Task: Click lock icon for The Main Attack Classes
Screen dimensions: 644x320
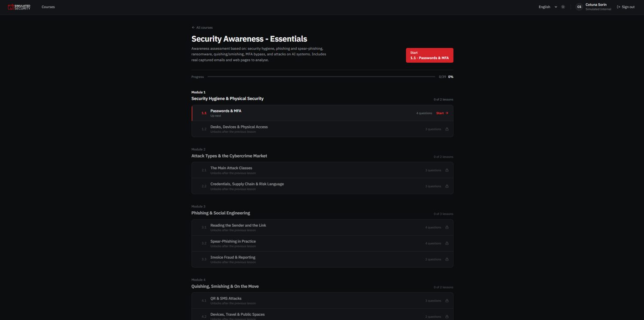Action: [447, 171]
